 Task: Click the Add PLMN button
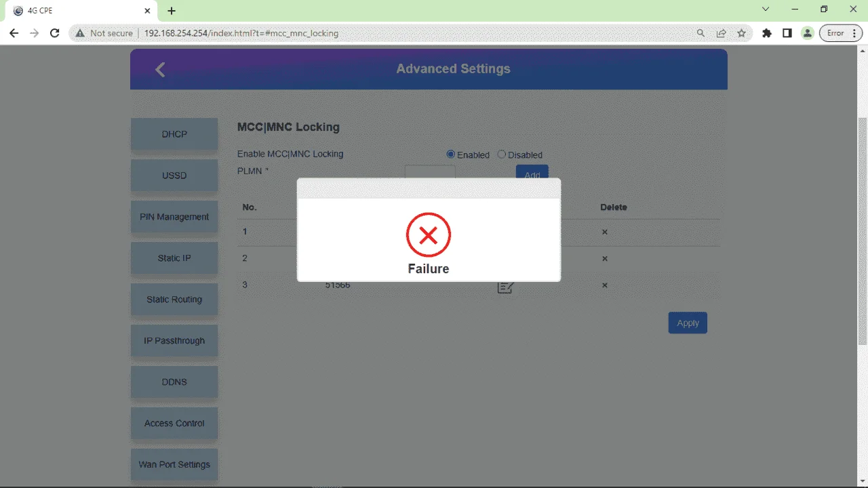pos(532,171)
